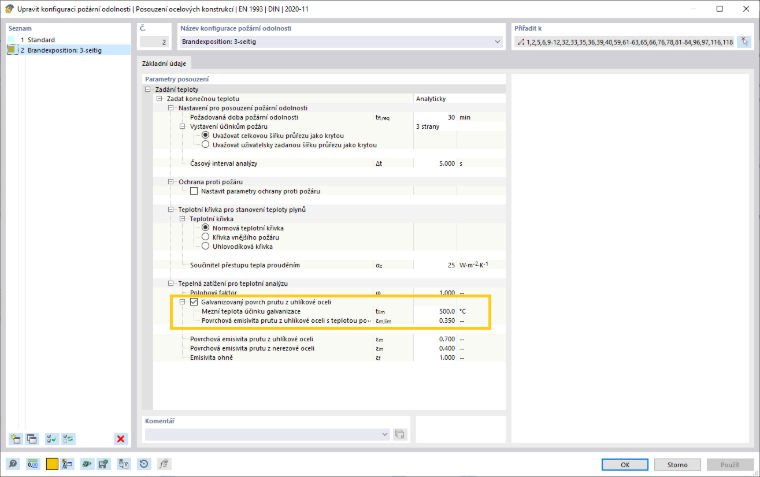Click the 'Přiřadit k' members number field
Viewport: 760px width, 477px height.
click(625, 42)
